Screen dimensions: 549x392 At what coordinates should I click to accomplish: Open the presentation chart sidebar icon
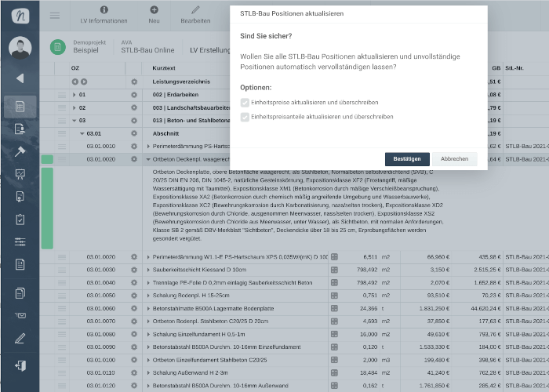(20, 174)
